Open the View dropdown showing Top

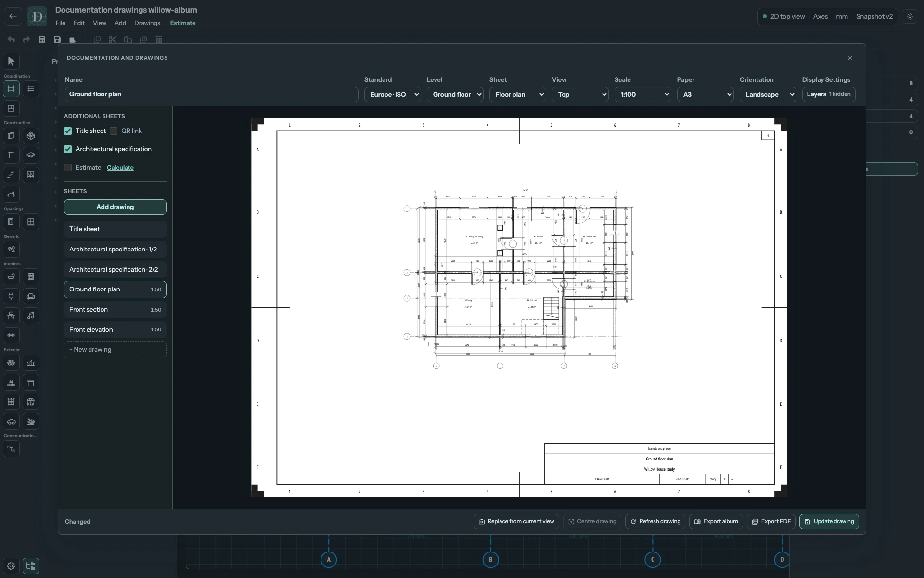click(580, 94)
